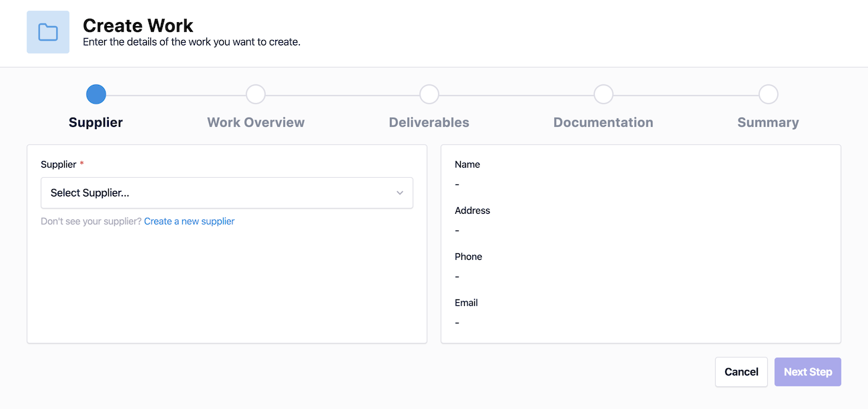The height and width of the screenshot is (409, 868).
Task: Select the Documentation step circle
Action: (604, 94)
